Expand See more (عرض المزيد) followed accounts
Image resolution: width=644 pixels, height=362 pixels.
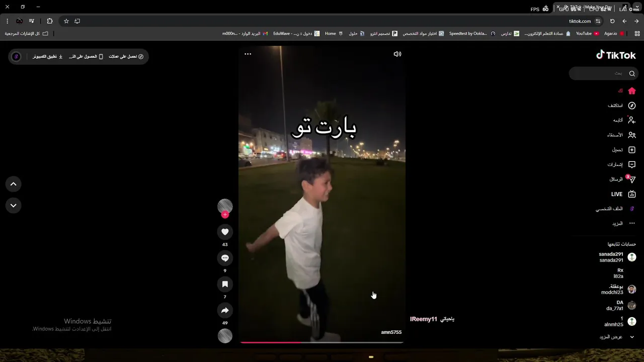point(617,337)
